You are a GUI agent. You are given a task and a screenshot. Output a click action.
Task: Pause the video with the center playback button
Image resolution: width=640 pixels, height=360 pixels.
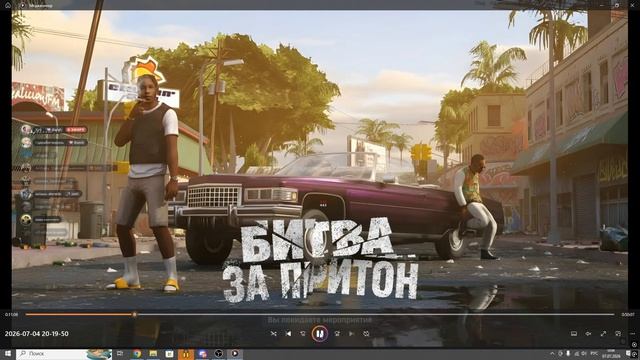[x=320, y=333]
